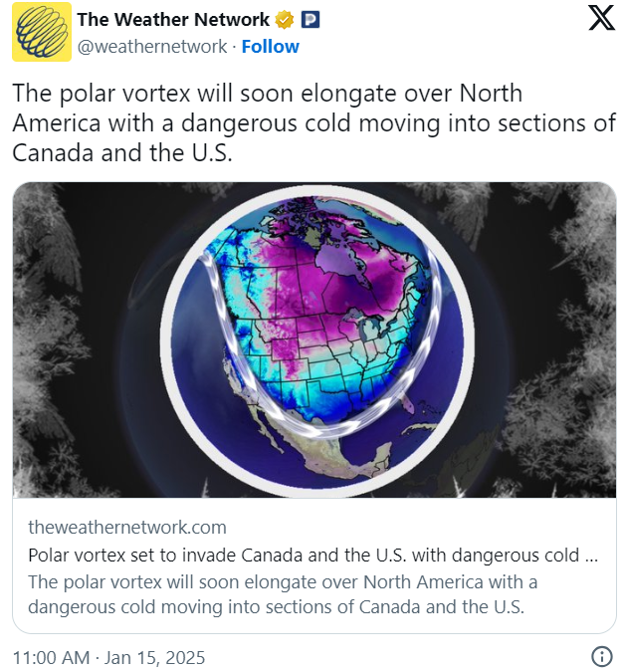624x672 pixels.
Task: Open article titled Polar vortex set to invade
Action: (x=312, y=555)
